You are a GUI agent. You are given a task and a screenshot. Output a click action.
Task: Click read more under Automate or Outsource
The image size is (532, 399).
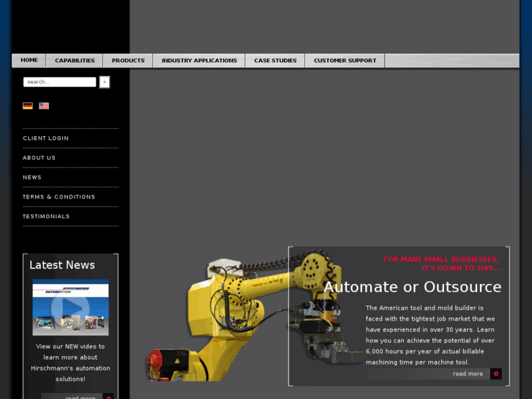coord(468,374)
